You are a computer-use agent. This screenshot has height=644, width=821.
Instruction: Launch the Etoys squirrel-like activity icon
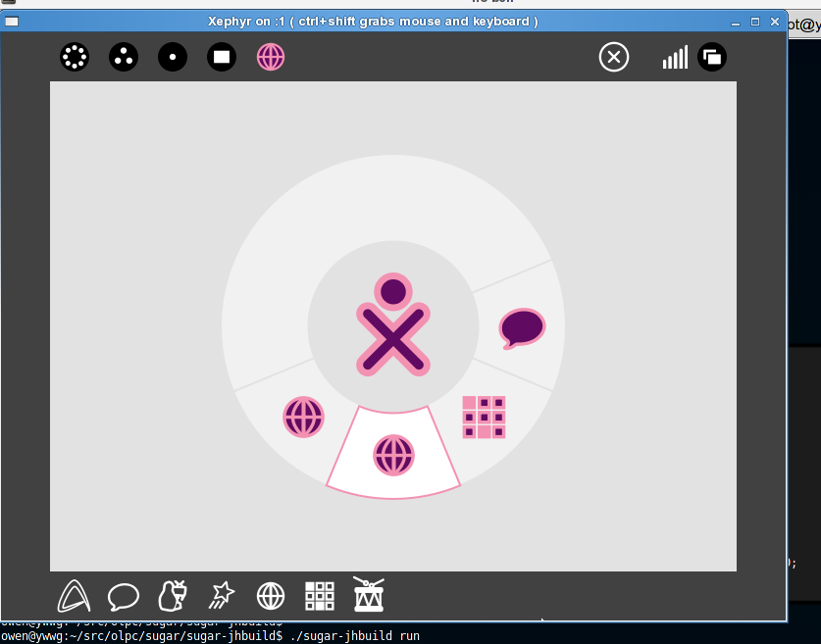click(173, 595)
